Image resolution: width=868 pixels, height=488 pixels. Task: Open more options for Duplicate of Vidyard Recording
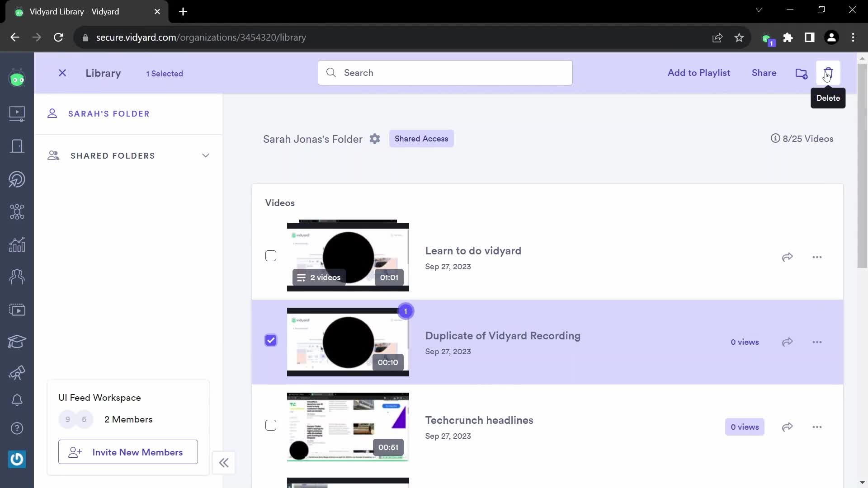[817, 342]
